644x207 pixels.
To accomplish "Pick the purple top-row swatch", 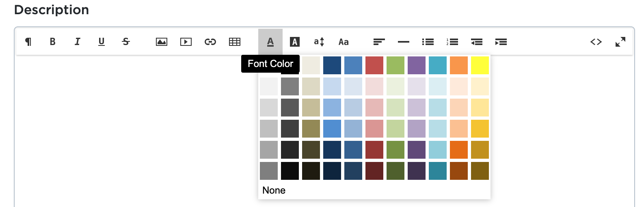I will (x=417, y=65).
